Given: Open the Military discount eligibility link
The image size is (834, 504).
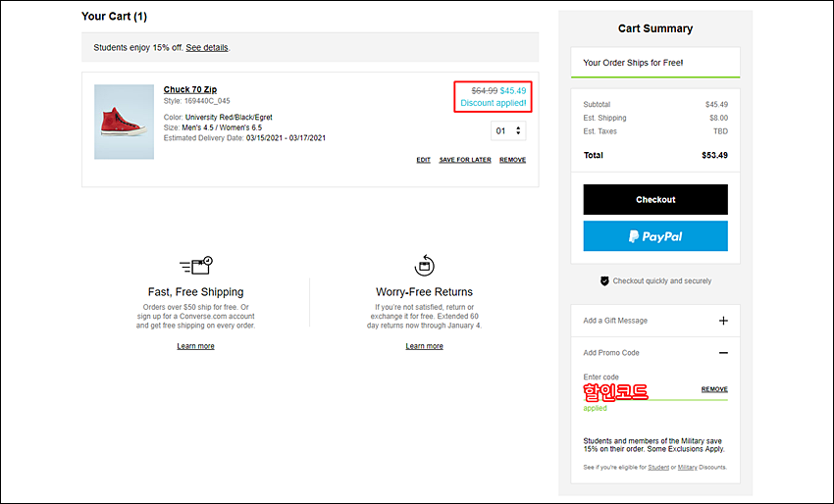Looking at the screenshot, I should click(x=687, y=468).
